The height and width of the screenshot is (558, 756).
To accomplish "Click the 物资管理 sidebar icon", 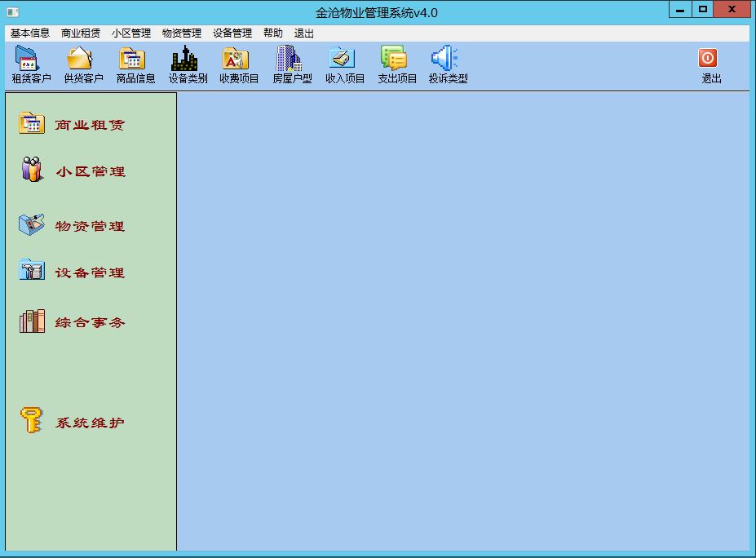I will click(x=32, y=224).
